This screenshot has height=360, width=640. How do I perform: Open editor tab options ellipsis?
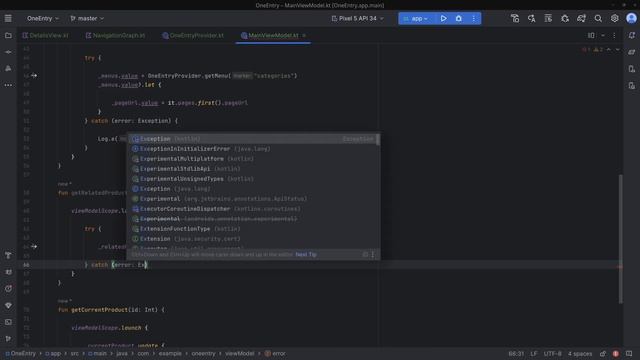(x=614, y=36)
